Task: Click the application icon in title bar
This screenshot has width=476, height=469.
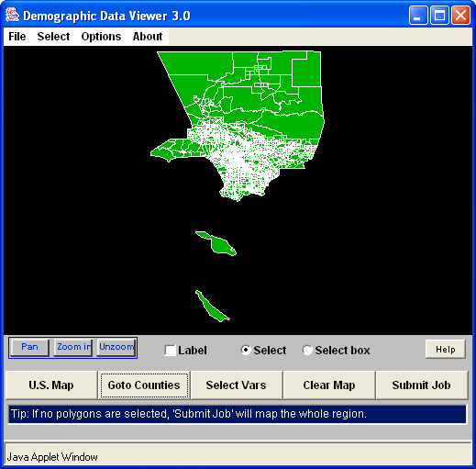Action: point(12,15)
